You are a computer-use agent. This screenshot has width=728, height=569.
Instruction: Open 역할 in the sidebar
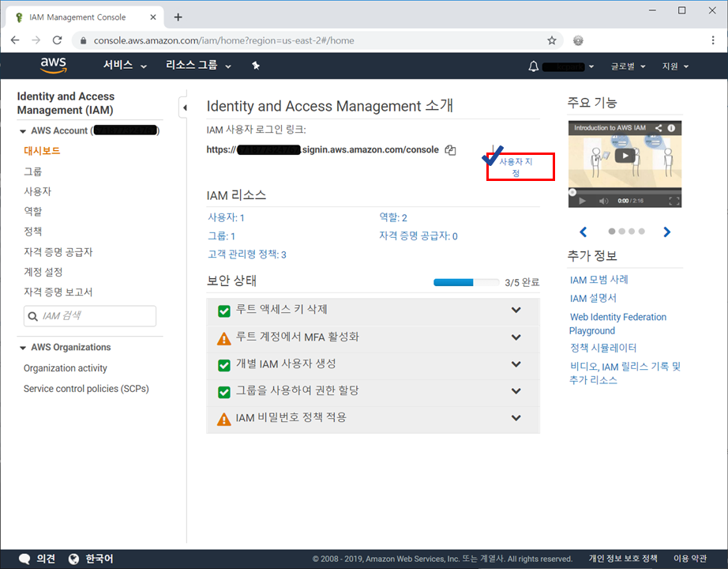click(x=32, y=212)
